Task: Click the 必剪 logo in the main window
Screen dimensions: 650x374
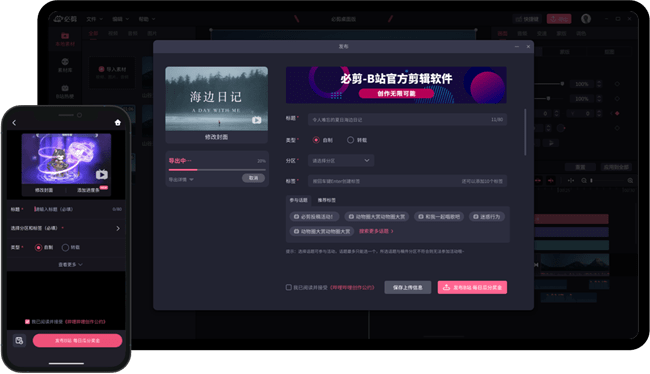Action: 65,19
